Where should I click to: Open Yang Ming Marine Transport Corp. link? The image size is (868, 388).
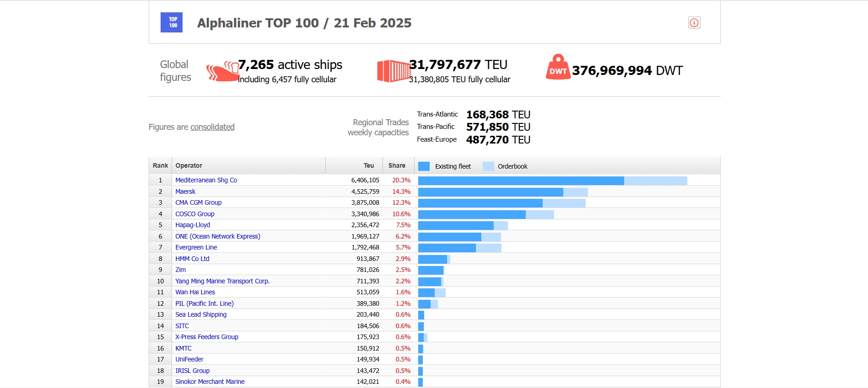(x=222, y=281)
